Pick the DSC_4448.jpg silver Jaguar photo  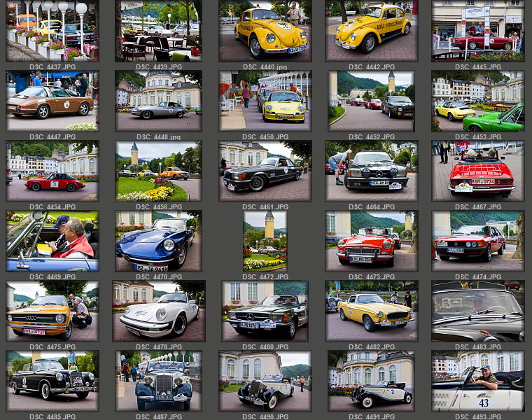[x=158, y=101]
